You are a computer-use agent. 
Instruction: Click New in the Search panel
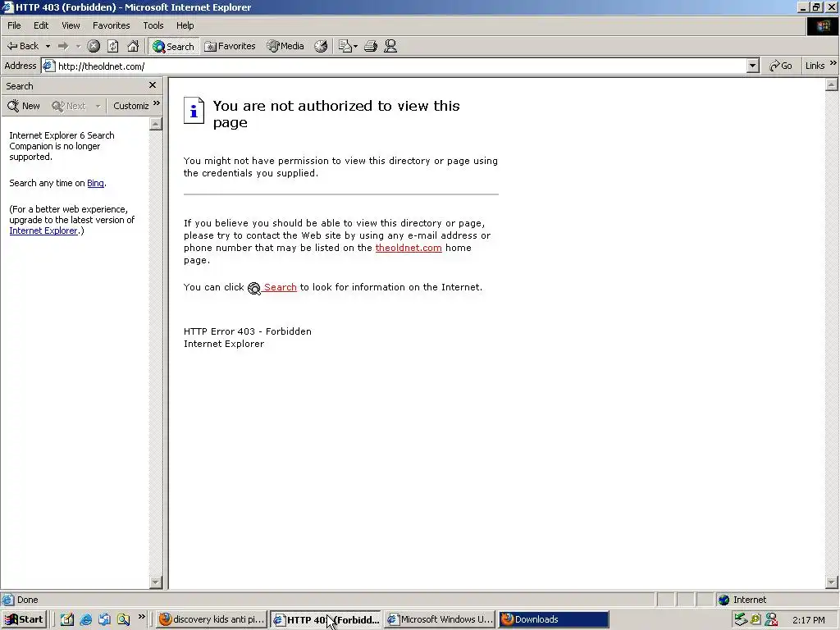pyautogui.click(x=24, y=106)
